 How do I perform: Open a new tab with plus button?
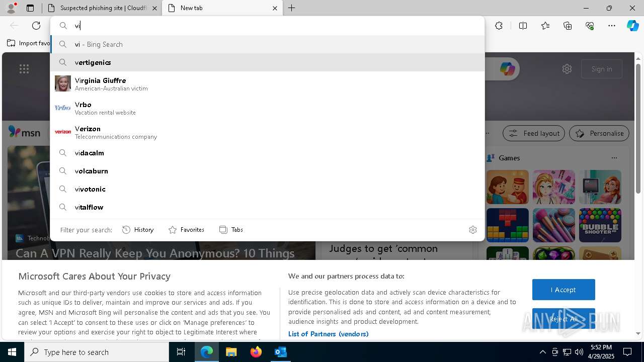[292, 8]
